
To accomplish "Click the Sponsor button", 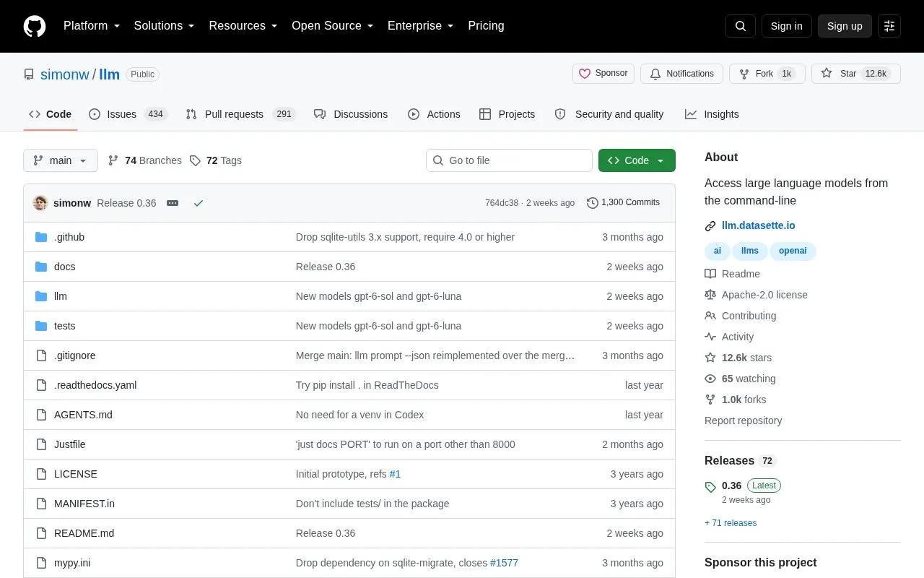I will pyautogui.click(x=603, y=74).
